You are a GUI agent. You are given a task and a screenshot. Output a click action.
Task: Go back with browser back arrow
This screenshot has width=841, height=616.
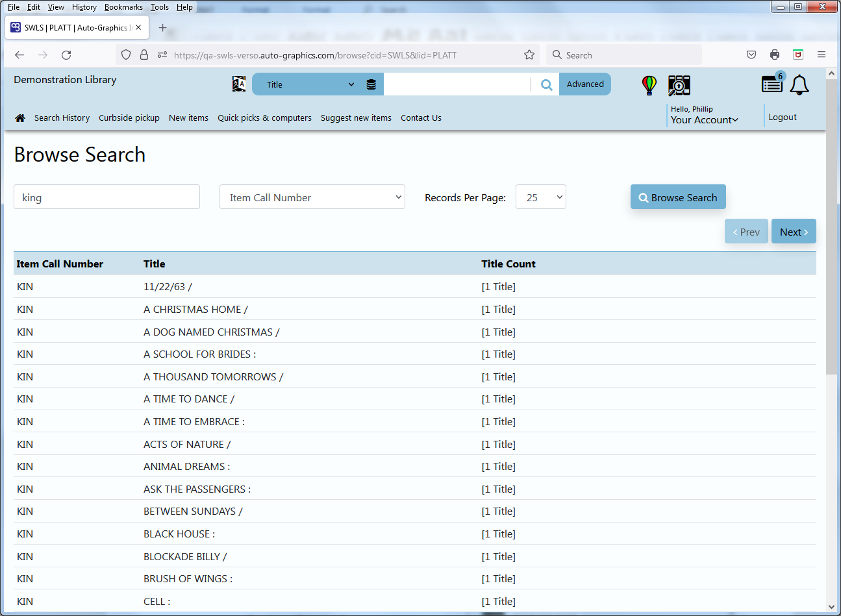click(19, 55)
